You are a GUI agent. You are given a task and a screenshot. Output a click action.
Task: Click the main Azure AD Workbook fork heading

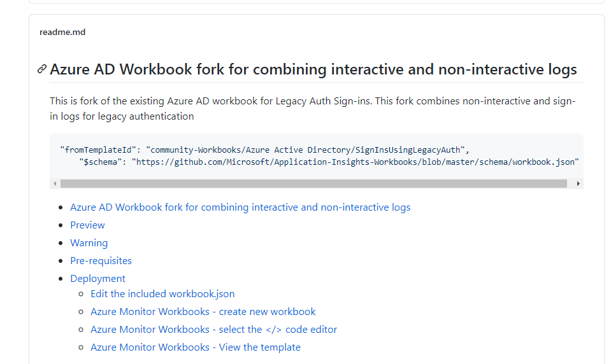click(x=313, y=69)
